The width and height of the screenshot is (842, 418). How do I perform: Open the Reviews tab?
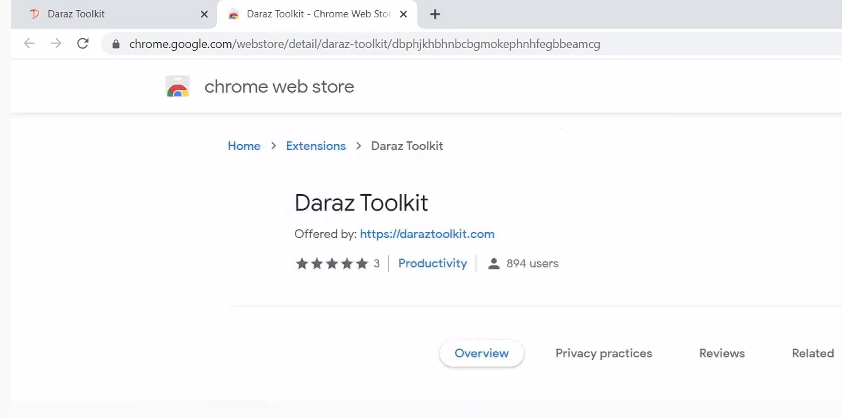(721, 353)
